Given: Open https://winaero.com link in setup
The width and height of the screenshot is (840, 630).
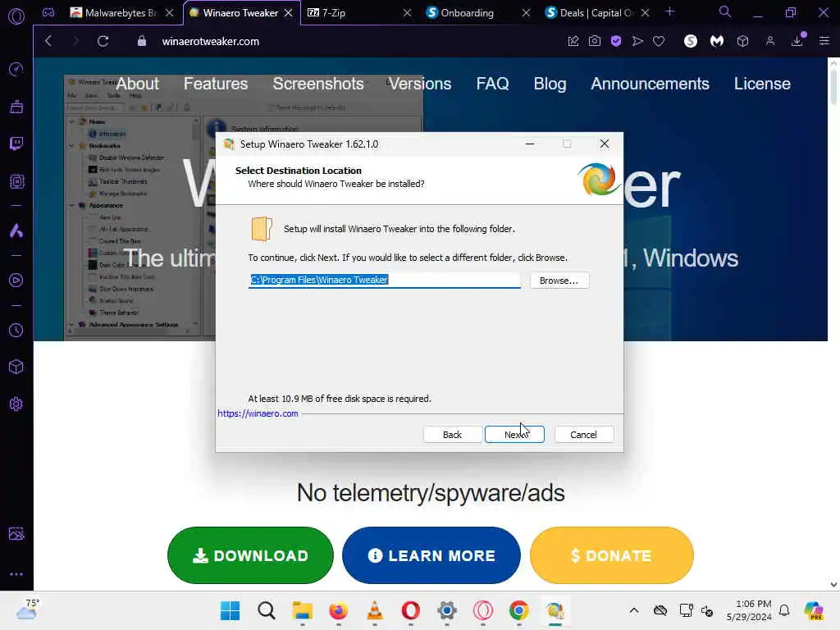Looking at the screenshot, I should coord(258,413).
